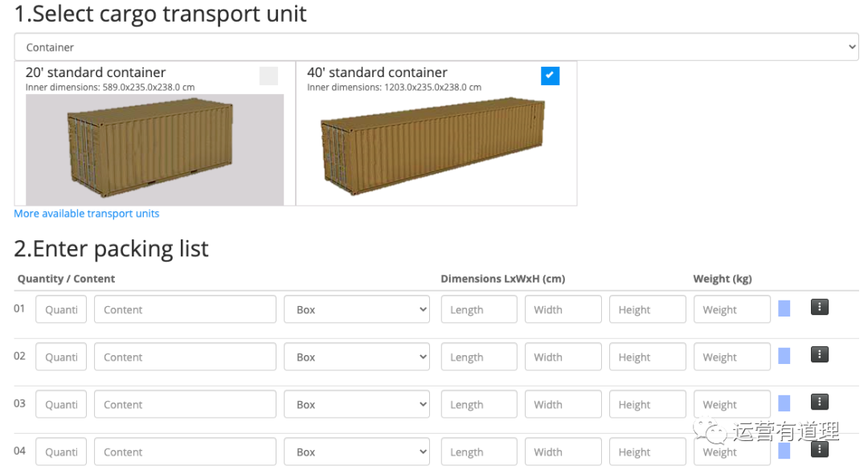The width and height of the screenshot is (868, 470).
Task: Uncheck the 40' standard container checkbox
Action: tap(550, 76)
